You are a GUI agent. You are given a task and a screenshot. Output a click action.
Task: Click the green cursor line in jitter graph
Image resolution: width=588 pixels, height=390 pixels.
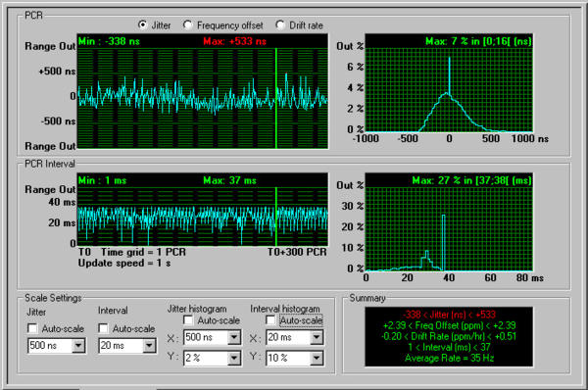pos(276,98)
